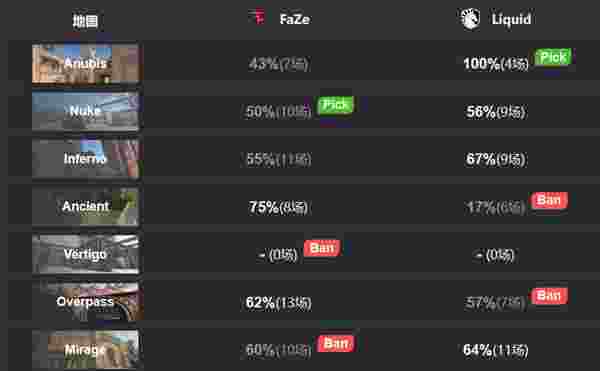This screenshot has width=600, height=371.
Task: Click the Liquid team logo icon
Action: 470,18
